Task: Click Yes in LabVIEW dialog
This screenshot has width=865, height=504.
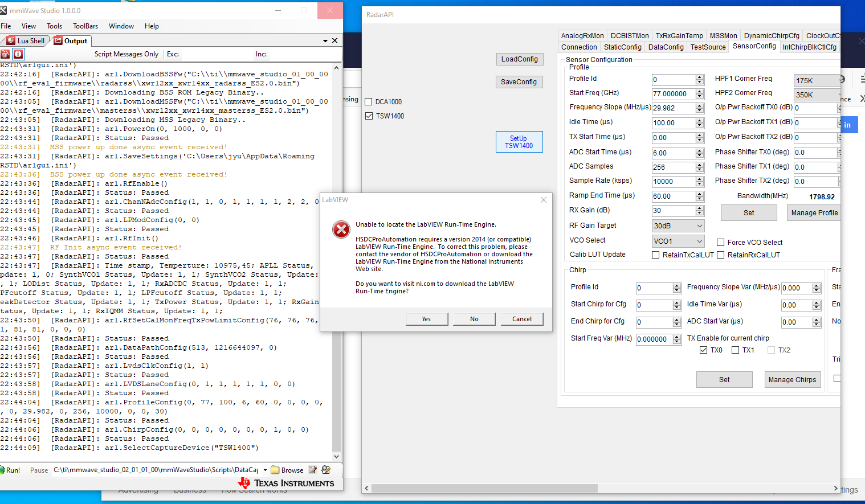Action: pyautogui.click(x=427, y=319)
